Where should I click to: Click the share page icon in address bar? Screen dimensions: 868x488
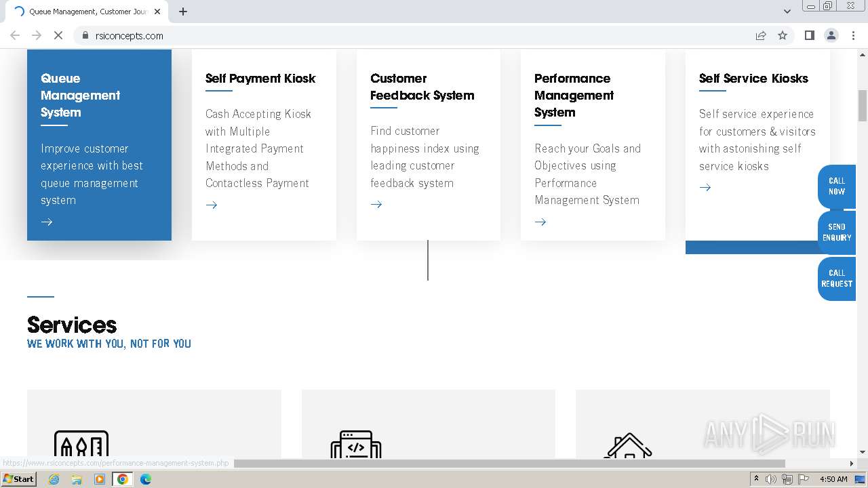(761, 36)
